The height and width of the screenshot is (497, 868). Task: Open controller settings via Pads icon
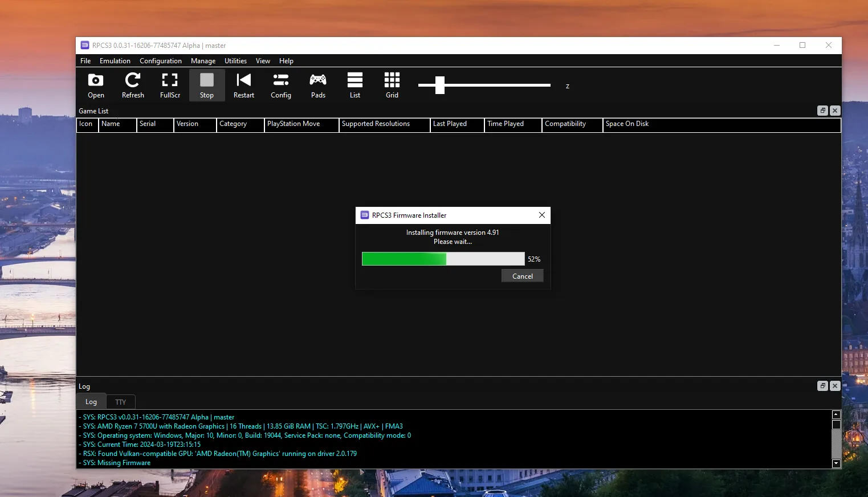318,85
